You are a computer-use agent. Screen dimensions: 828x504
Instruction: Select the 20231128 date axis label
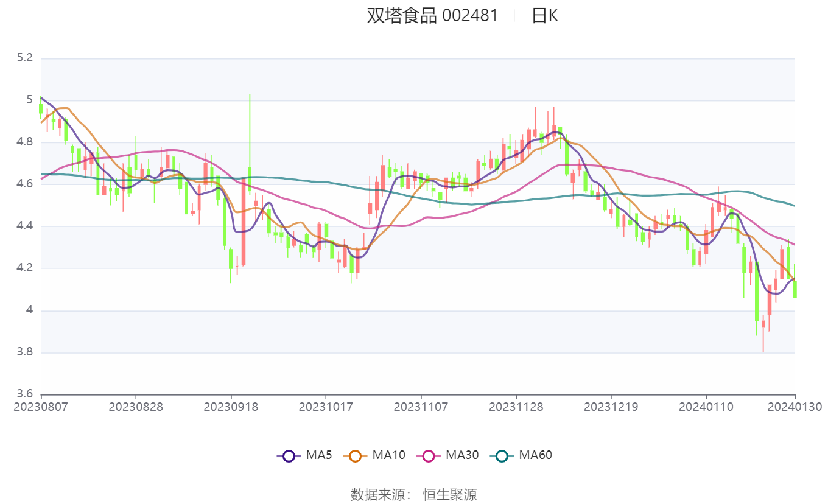click(x=516, y=407)
